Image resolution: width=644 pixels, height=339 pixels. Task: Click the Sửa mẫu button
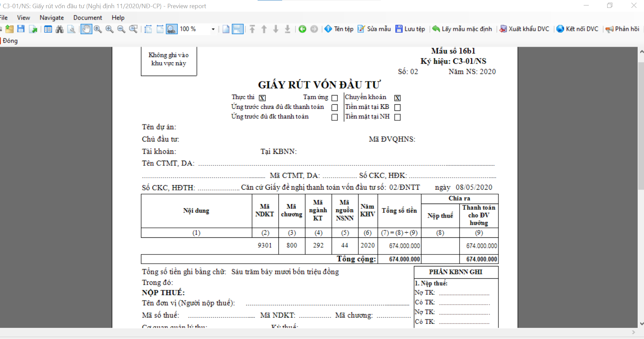pos(374,29)
